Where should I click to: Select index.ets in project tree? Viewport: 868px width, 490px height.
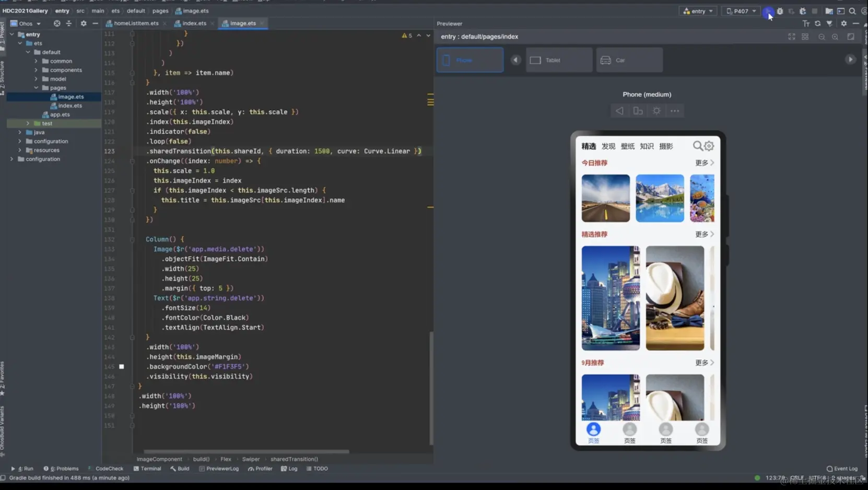coord(66,106)
